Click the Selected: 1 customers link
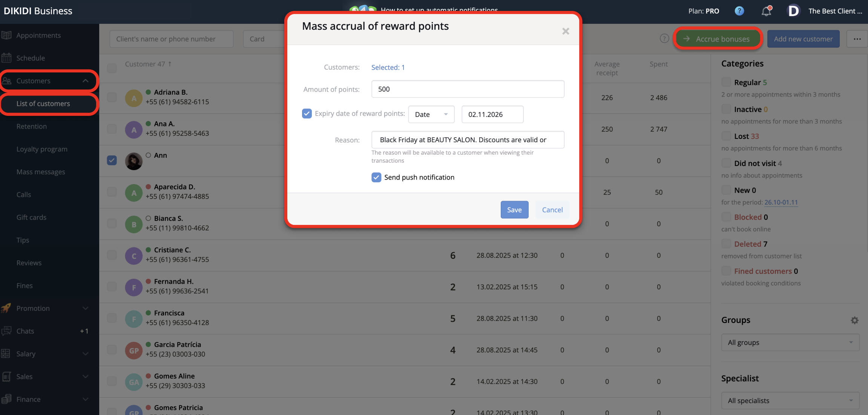Image resolution: width=868 pixels, height=415 pixels. pos(388,68)
